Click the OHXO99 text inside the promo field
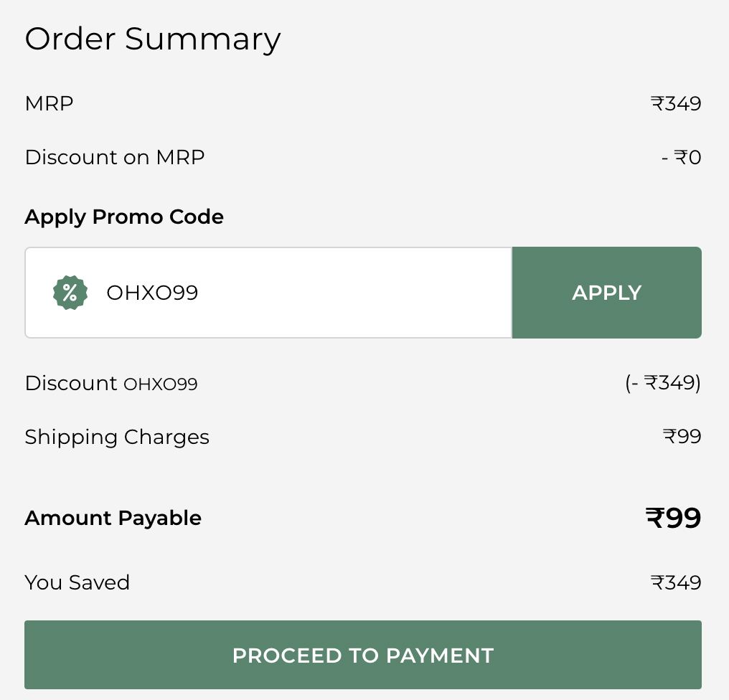Image resolution: width=729 pixels, height=700 pixels. pyautogui.click(x=152, y=293)
